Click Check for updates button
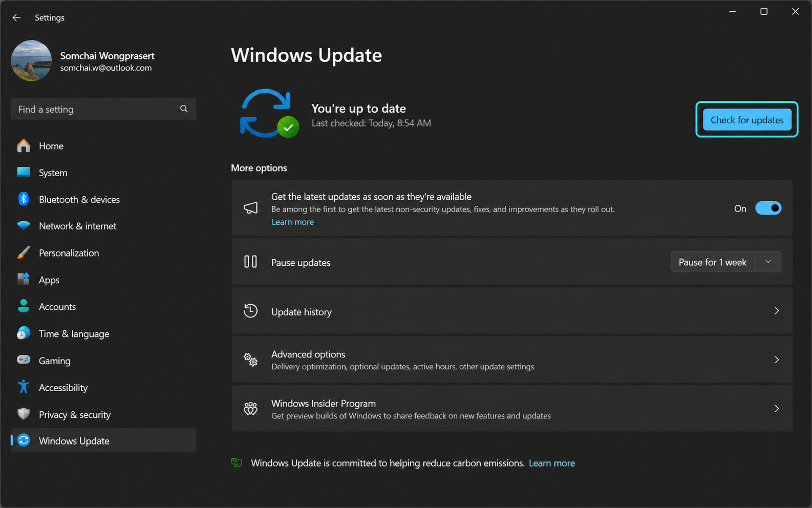812x508 pixels. pos(747,120)
